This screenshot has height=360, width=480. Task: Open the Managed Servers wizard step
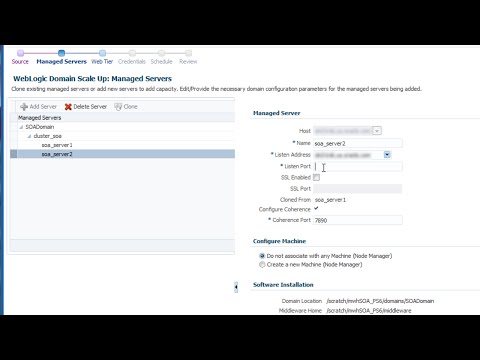click(61, 62)
